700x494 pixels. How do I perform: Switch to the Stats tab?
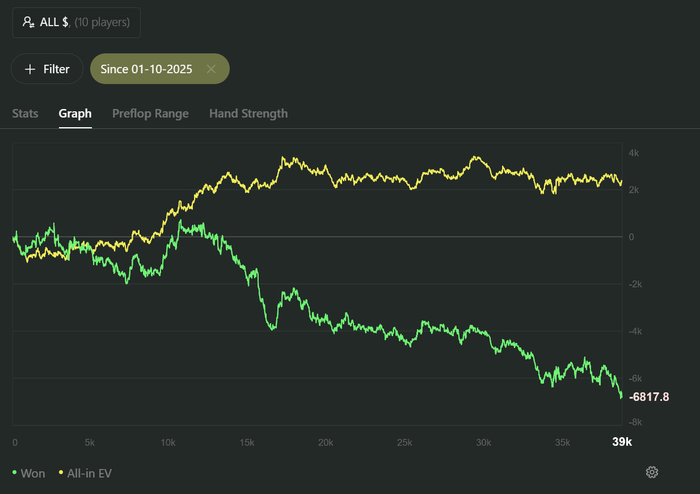(25, 113)
